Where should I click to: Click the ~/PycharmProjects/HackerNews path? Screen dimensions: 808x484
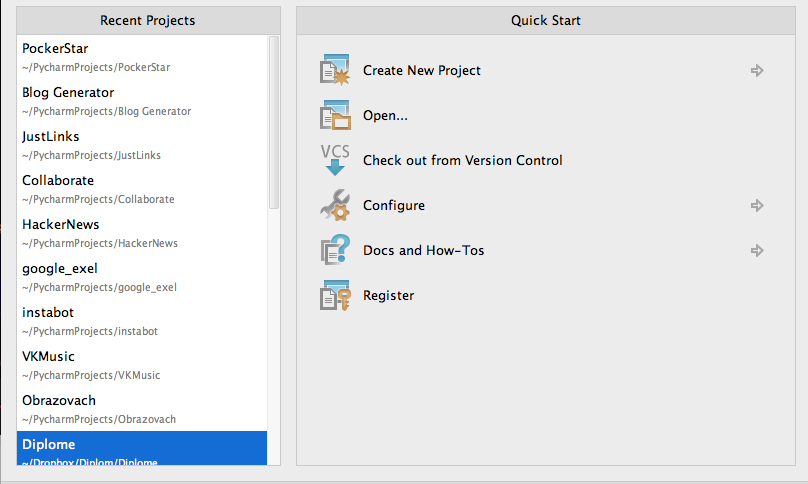coord(99,243)
